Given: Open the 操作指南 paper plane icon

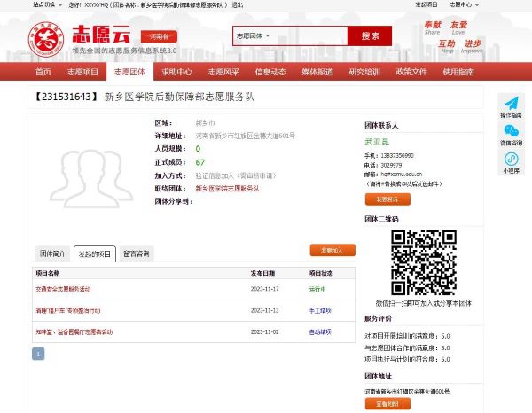Looking at the screenshot, I should coord(511,104).
